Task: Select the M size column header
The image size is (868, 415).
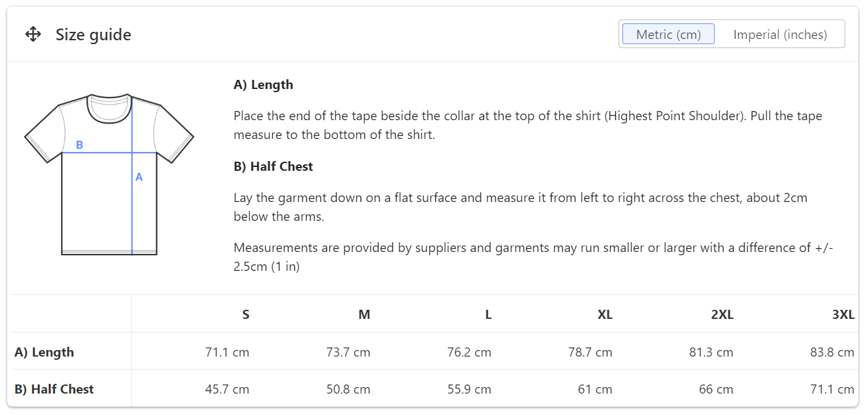Action: (364, 314)
